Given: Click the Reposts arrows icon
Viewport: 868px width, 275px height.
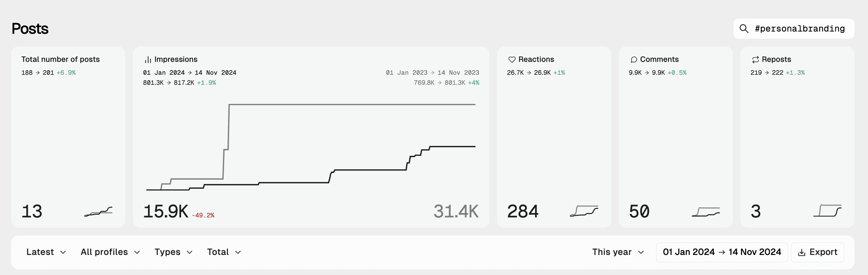Looking at the screenshot, I should click(x=755, y=60).
